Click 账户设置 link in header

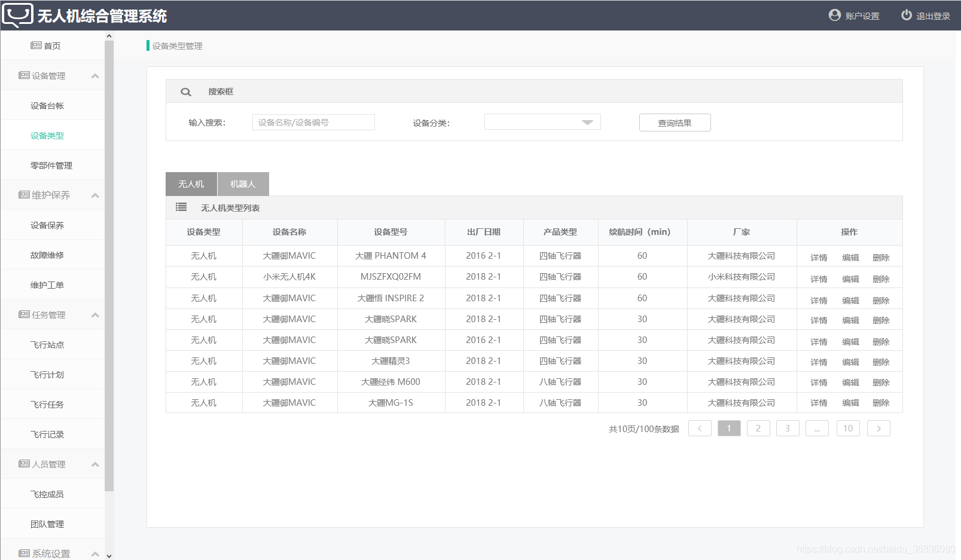click(x=862, y=16)
